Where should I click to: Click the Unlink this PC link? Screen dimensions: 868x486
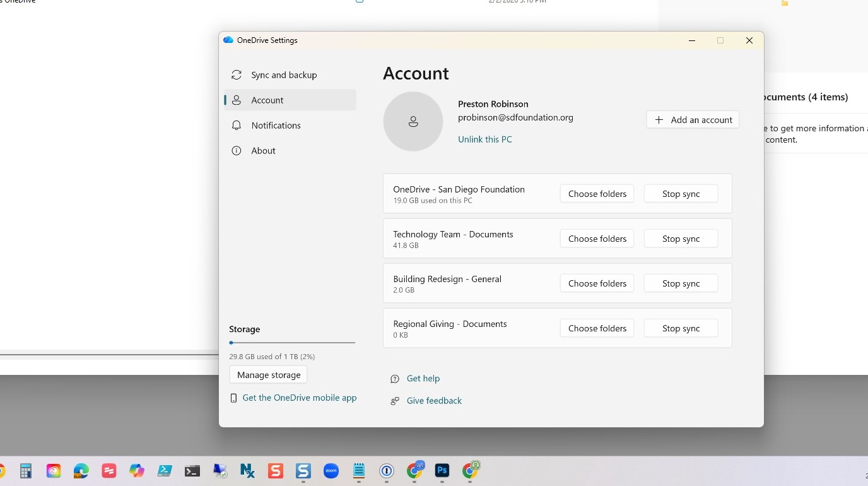coord(485,139)
